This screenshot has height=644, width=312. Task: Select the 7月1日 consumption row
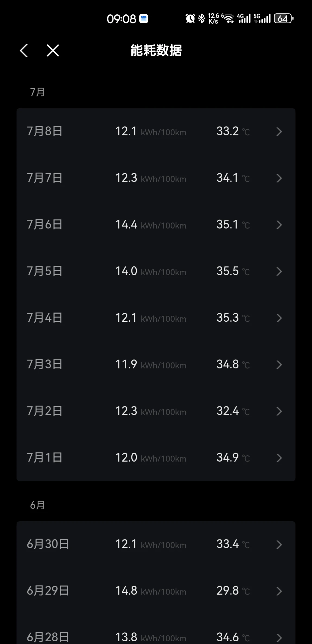[156, 458]
